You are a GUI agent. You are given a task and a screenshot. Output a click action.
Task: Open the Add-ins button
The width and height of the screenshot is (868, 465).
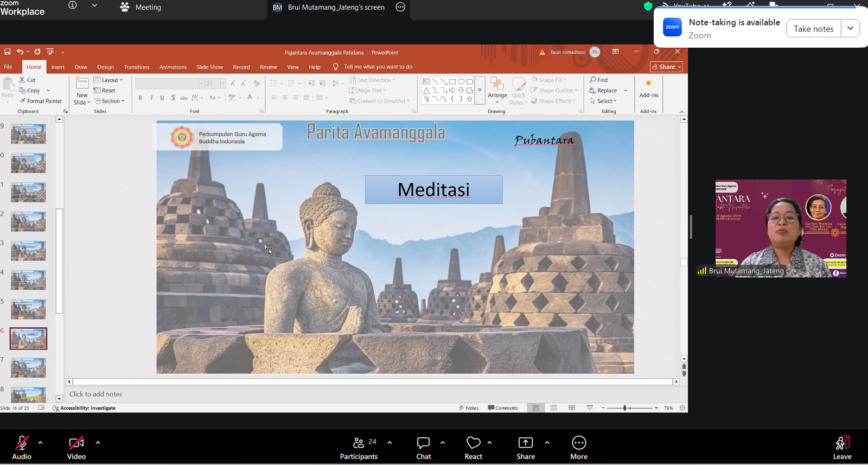(649, 89)
